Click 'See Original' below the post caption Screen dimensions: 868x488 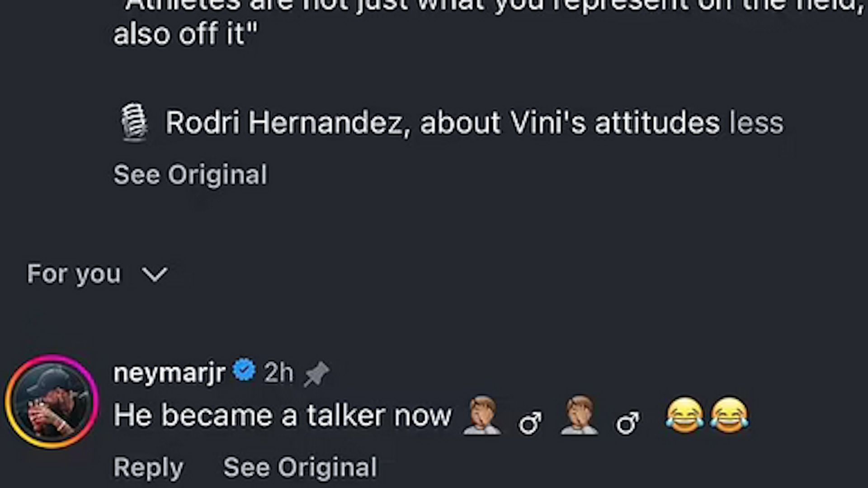pyautogui.click(x=190, y=174)
